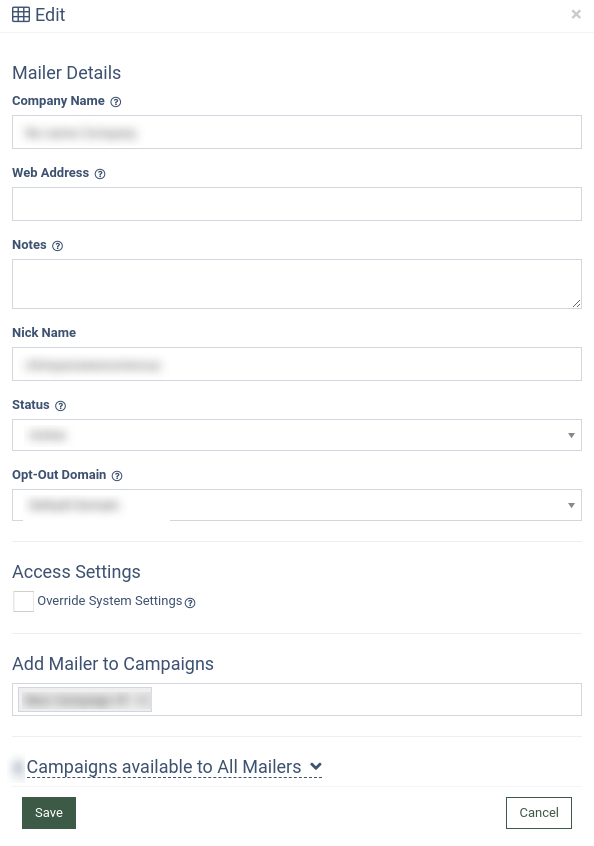Expand Campaigns available to All Mailers
Screen dimensions: 594x846
pyautogui.click(x=174, y=767)
